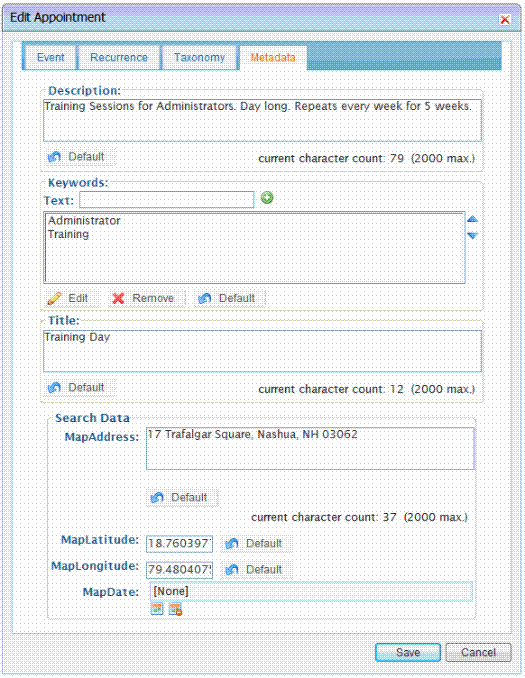Screen dimensions: 525x678
Task: Click the green add keyword icon
Action: click(267, 198)
